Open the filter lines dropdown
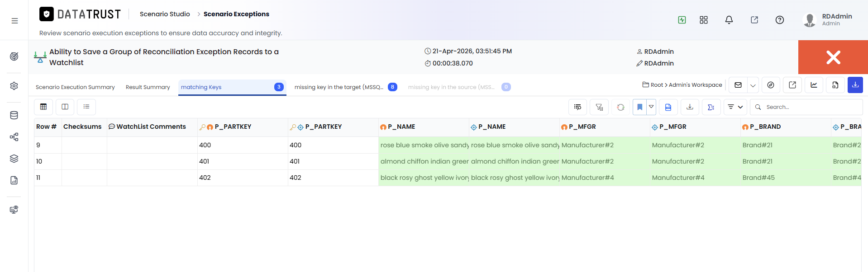The width and height of the screenshot is (868, 272). point(735,107)
